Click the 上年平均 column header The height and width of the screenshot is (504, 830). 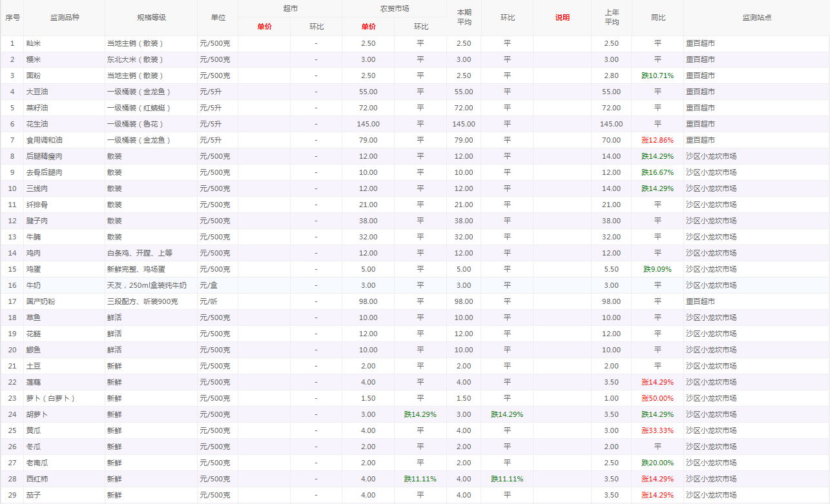(611, 17)
